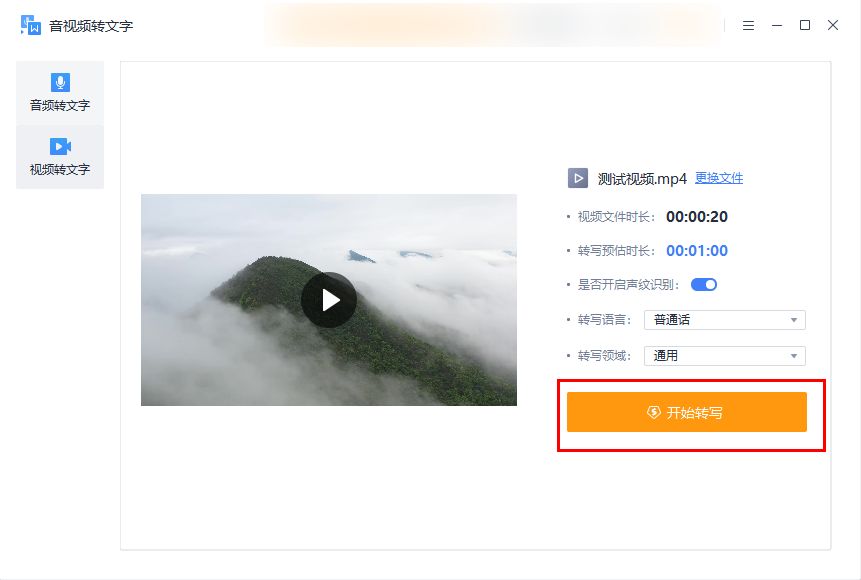This screenshot has height=580, width=861.
Task: Open the 转写语言 dropdown showing 普通话
Action: coord(724,320)
